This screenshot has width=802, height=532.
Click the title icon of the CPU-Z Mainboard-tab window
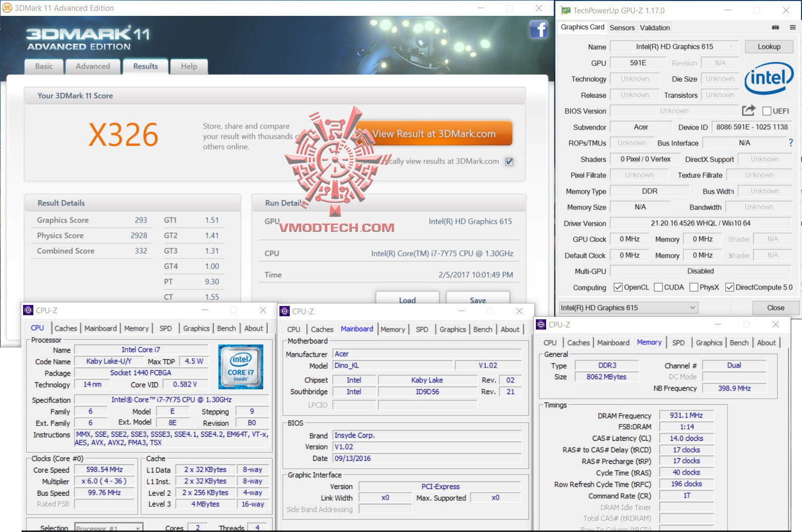(285, 311)
